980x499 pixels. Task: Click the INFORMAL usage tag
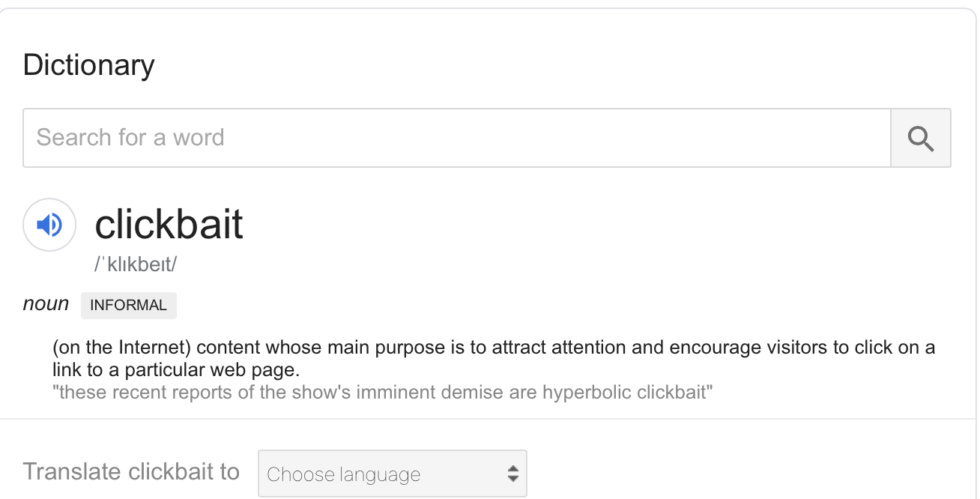pos(129,305)
